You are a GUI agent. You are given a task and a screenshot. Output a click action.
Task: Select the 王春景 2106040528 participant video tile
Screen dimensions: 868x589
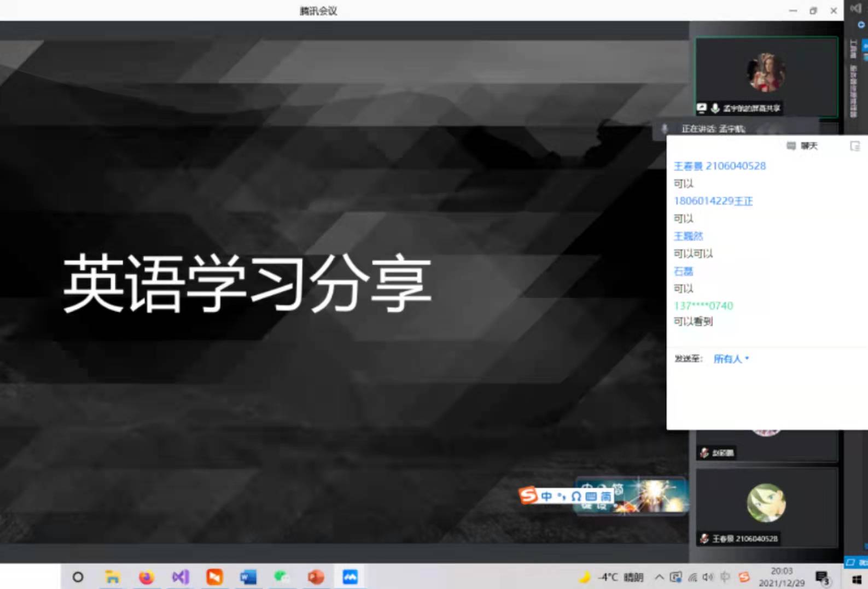[x=766, y=507]
